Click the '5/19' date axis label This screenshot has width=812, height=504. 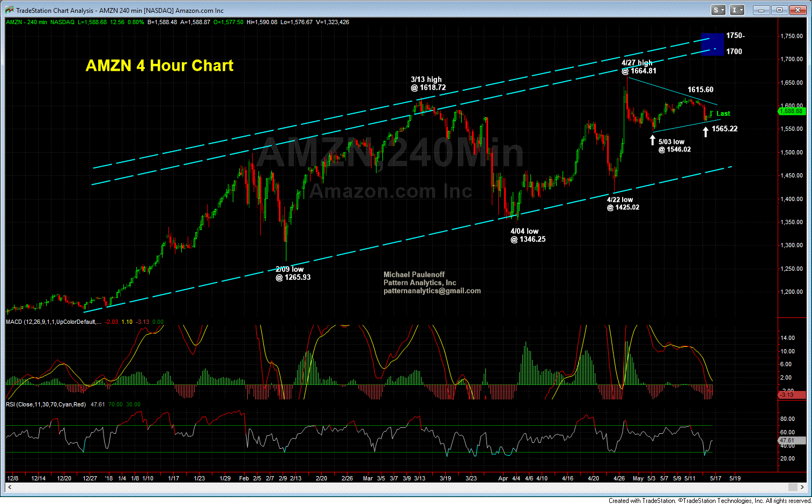[735, 478]
